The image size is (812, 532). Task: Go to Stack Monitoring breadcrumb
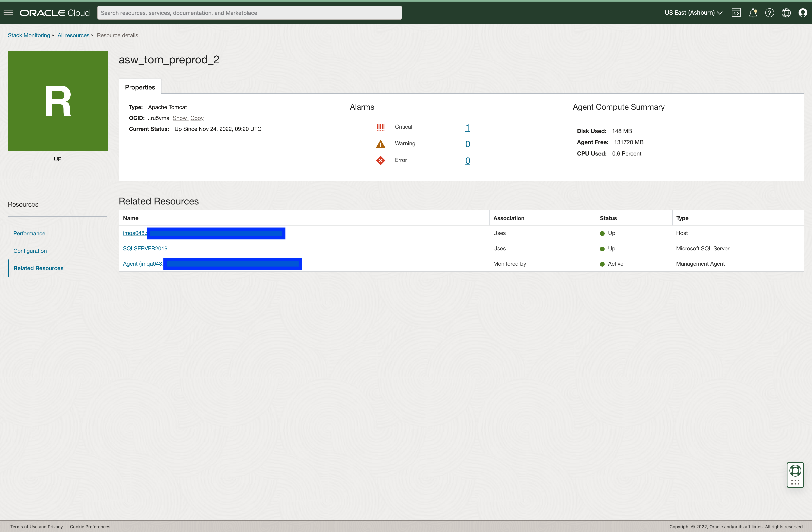[x=29, y=35]
